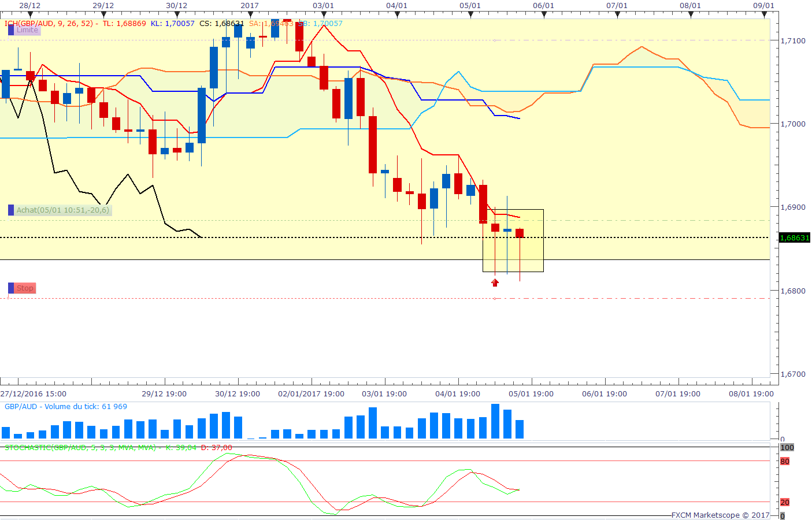The width and height of the screenshot is (812, 520).
Task: Click the 05/01 day marker triangle
Action: [x=470, y=14]
